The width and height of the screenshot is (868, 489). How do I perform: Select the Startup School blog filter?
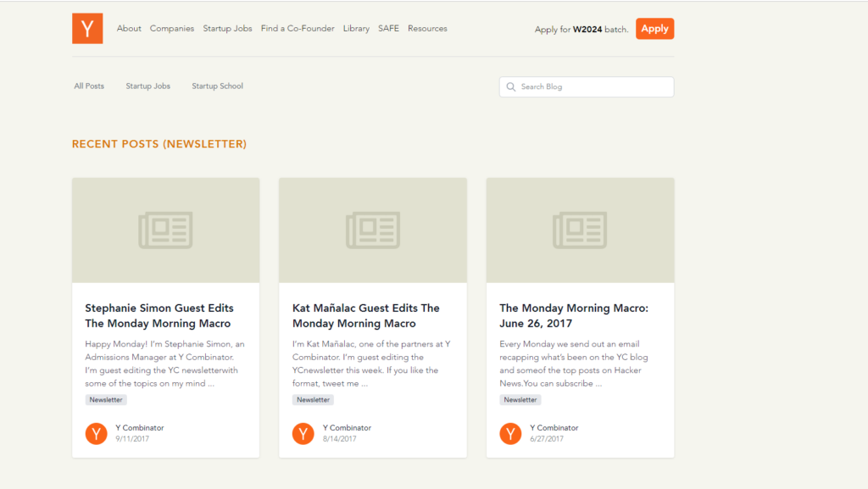(218, 86)
